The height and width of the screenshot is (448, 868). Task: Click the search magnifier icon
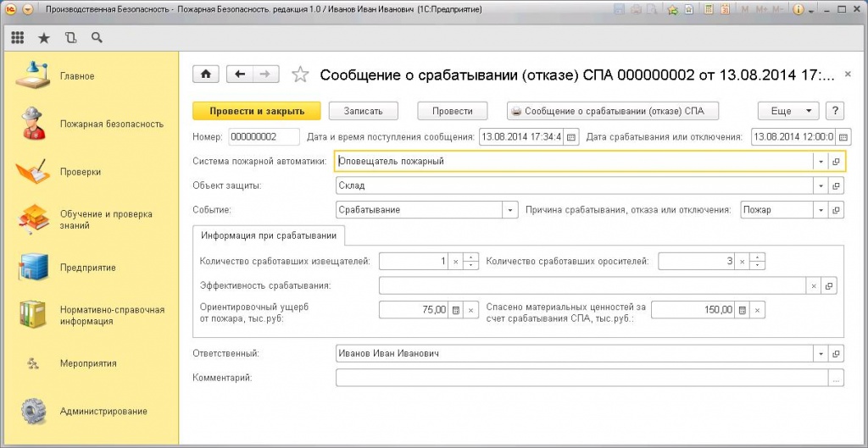click(x=96, y=38)
